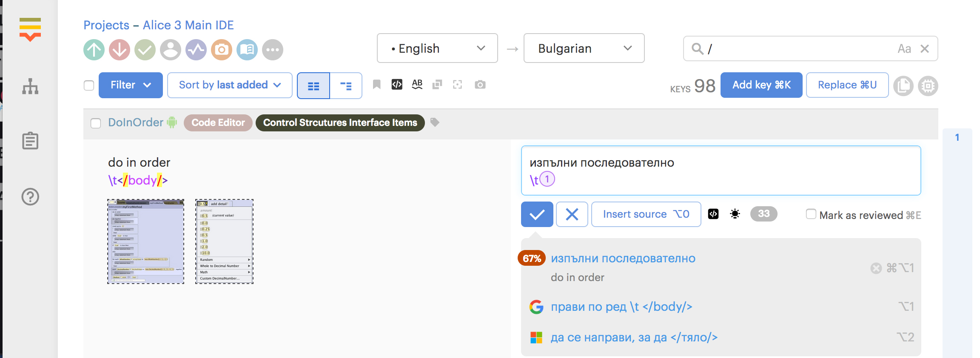Click the green checkmark project icon
Image resolution: width=980 pixels, height=358 pixels.
click(145, 50)
